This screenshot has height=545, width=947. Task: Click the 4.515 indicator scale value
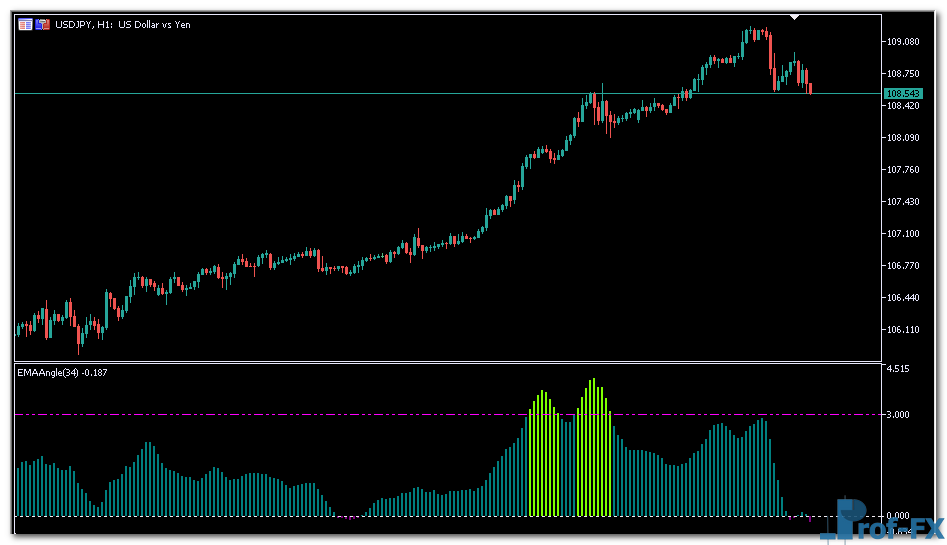click(x=897, y=369)
